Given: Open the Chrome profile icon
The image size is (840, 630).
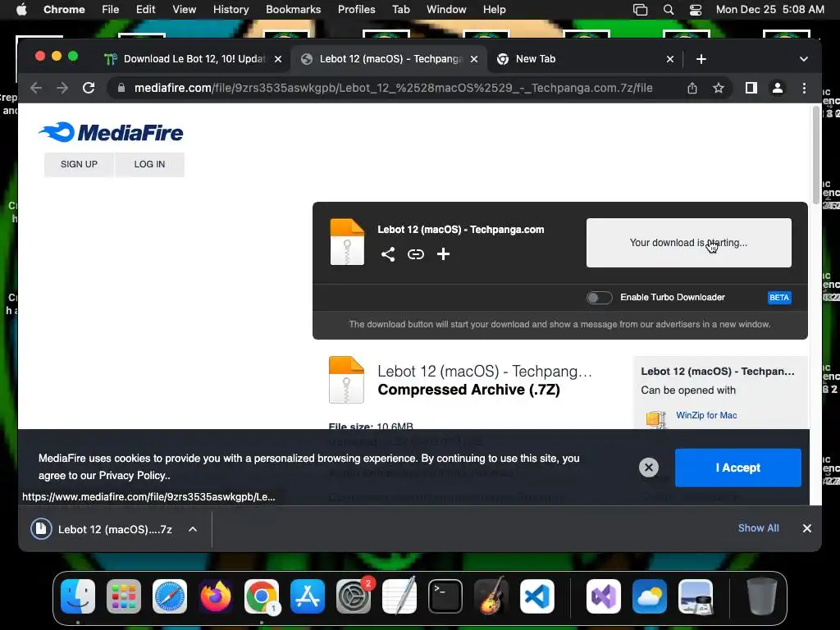Looking at the screenshot, I should [778, 88].
